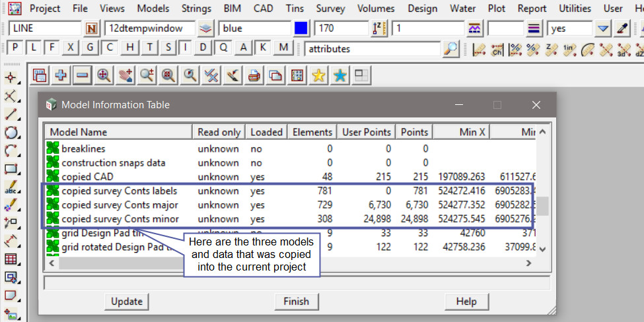Open the Survey menu

click(330, 9)
